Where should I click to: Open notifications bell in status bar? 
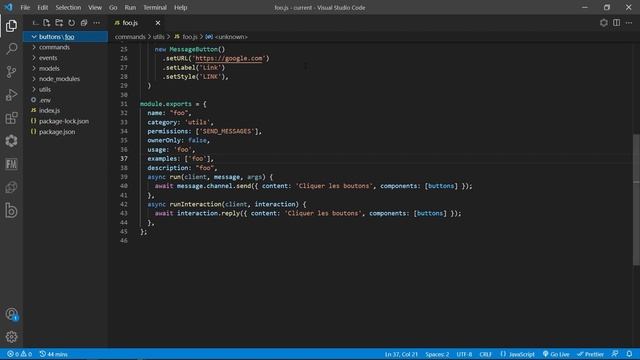click(x=629, y=354)
